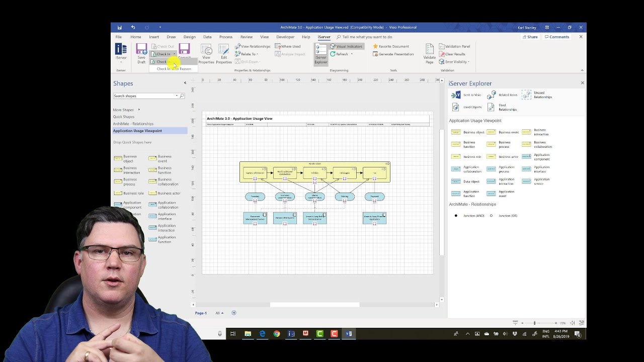
Task: Open the Relate To dropdown
Action: (x=247, y=54)
